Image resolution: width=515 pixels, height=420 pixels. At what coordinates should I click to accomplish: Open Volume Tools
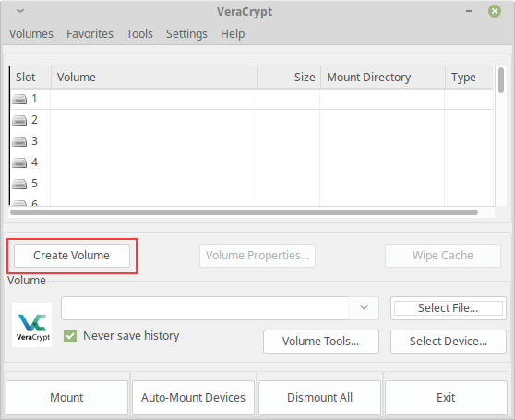click(321, 342)
